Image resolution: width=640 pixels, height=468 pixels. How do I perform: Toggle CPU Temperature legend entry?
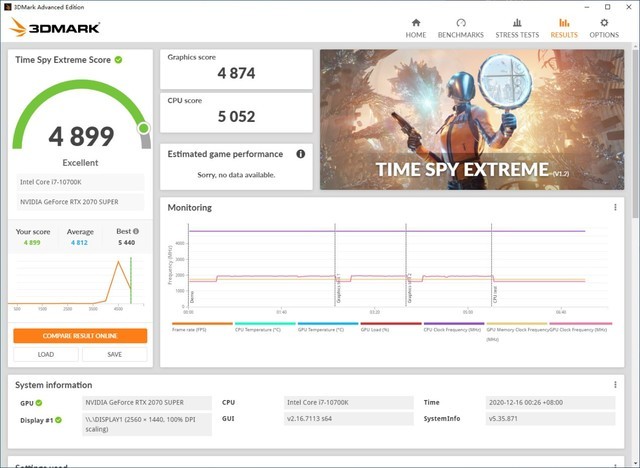click(x=265, y=327)
